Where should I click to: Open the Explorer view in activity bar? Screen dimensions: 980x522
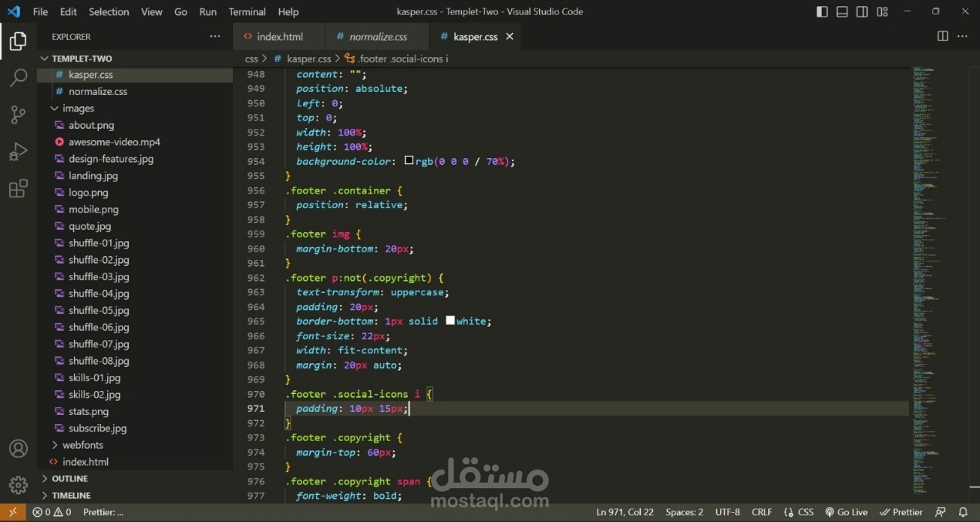(18, 41)
